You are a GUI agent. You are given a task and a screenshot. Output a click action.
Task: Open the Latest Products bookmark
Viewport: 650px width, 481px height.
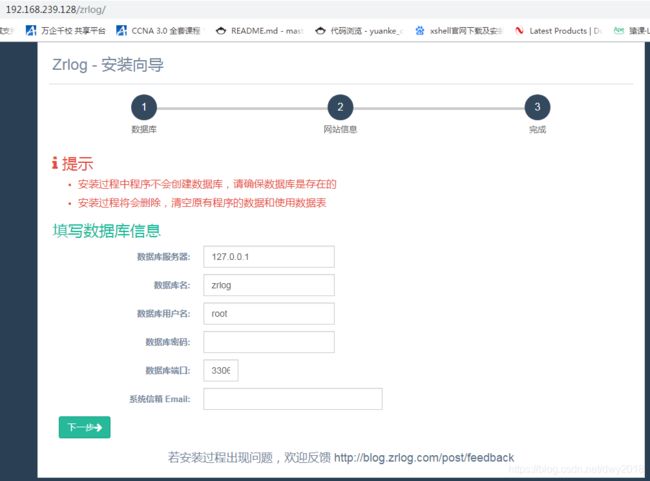pos(558,31)
